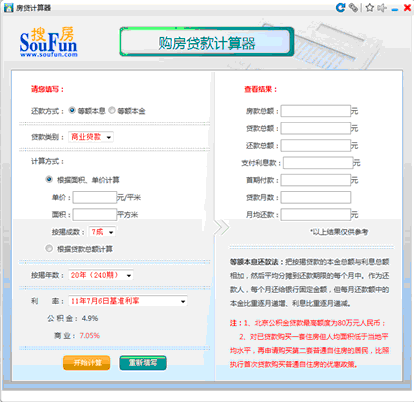
Task: Open the 按揭成数 dropdown showing 7成
Action: (102, 232)
